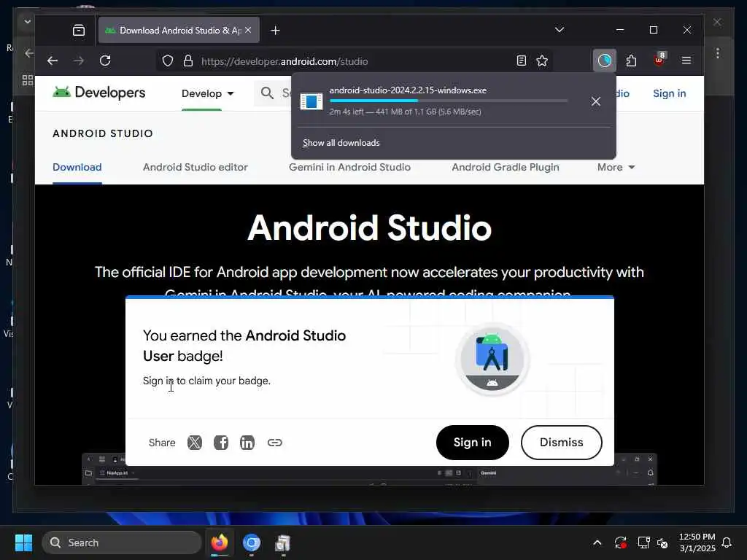Open Firefox from the taskbar

coord(220,542)
